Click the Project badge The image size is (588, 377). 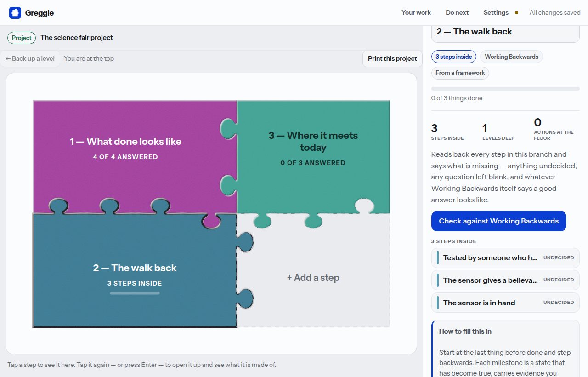coord(22,38)
